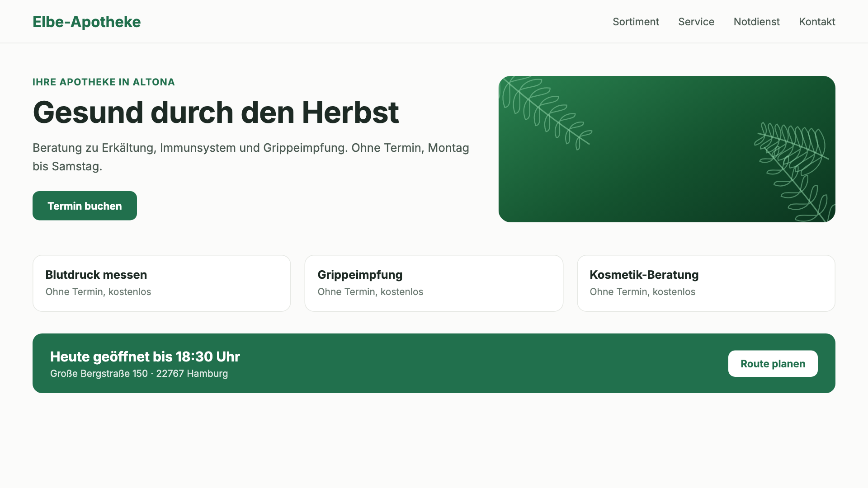
Task: Open the Sortiment menu item
Action: [x=636, y=22]
